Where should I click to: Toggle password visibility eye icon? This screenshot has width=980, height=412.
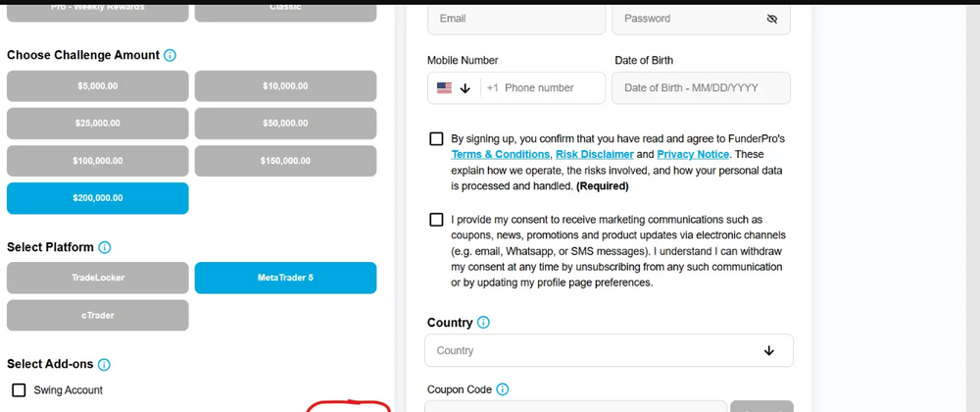tap(771, 19)
